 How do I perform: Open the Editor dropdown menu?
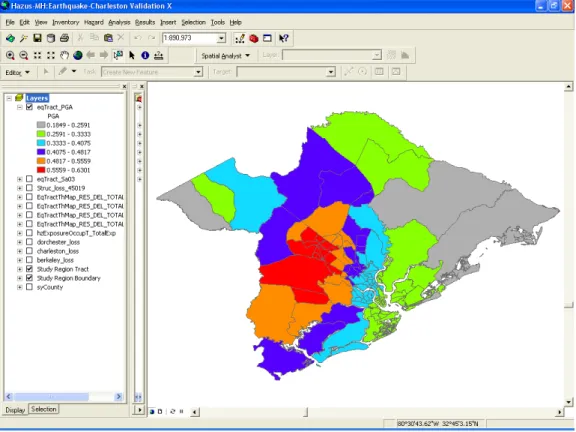17,73
